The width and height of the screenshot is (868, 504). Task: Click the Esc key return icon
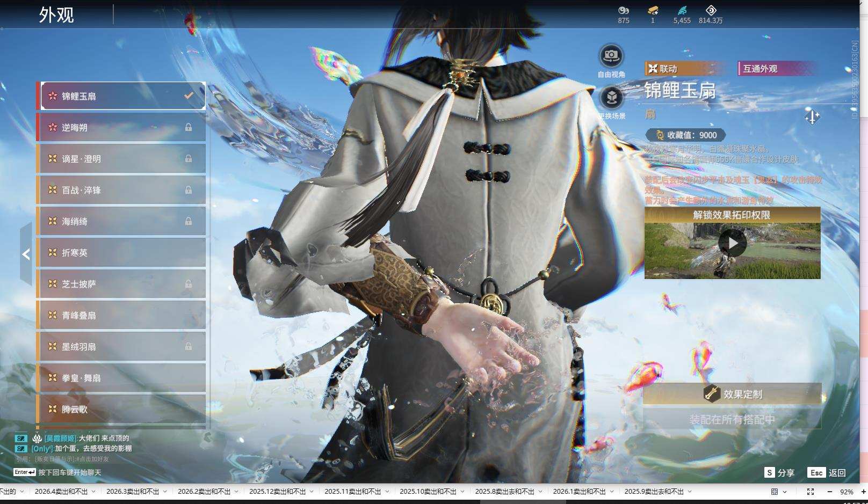816,472
